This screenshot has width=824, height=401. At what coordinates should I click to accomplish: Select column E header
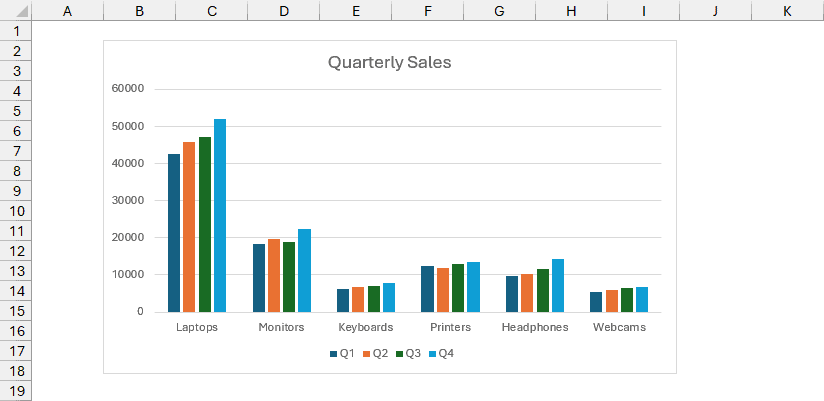(x=355, y=11)
